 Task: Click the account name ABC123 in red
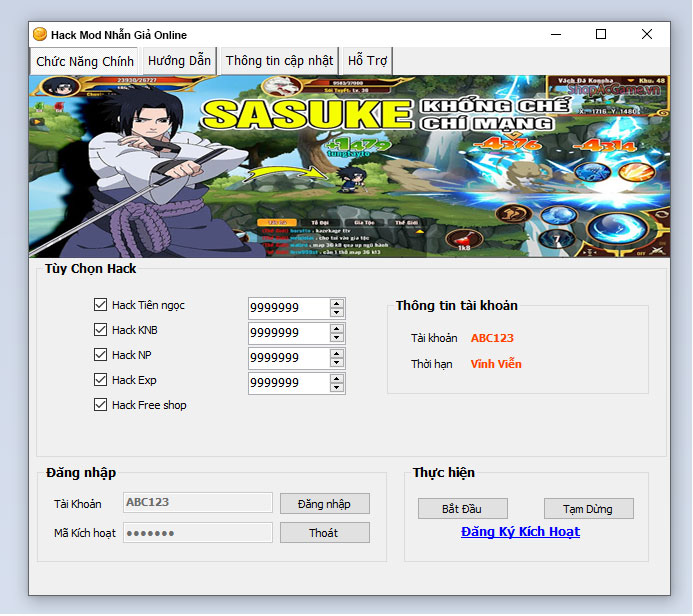[x=492, y=338]
